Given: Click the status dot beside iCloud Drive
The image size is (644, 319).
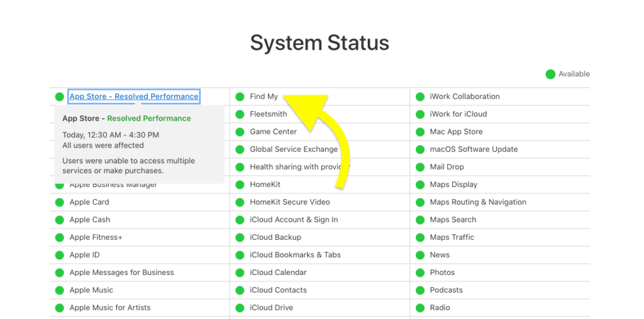Looking at the screenshot, I should click(240, 308).
